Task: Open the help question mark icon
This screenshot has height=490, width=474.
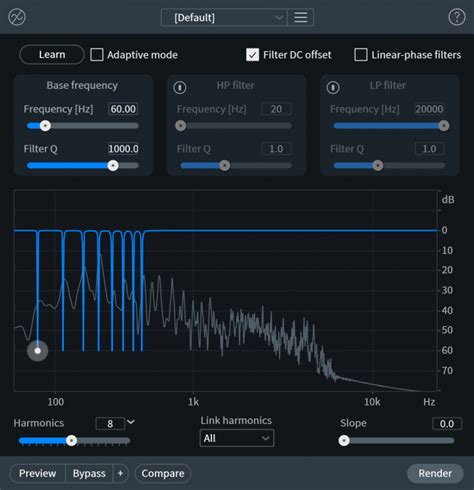Action: [457, 17]
